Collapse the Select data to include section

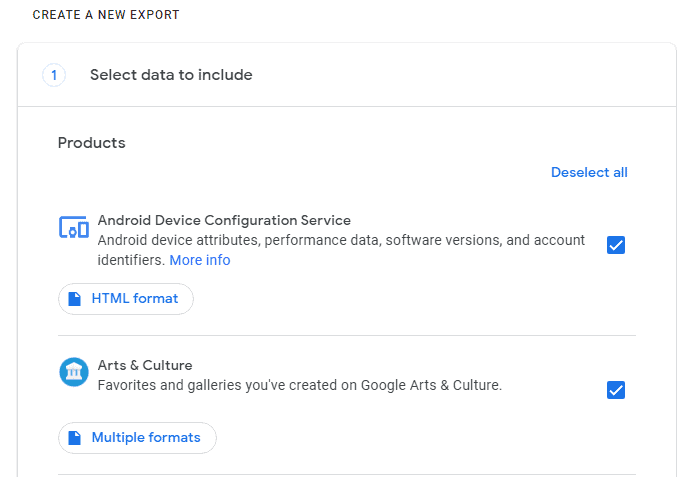pos(171,75)
